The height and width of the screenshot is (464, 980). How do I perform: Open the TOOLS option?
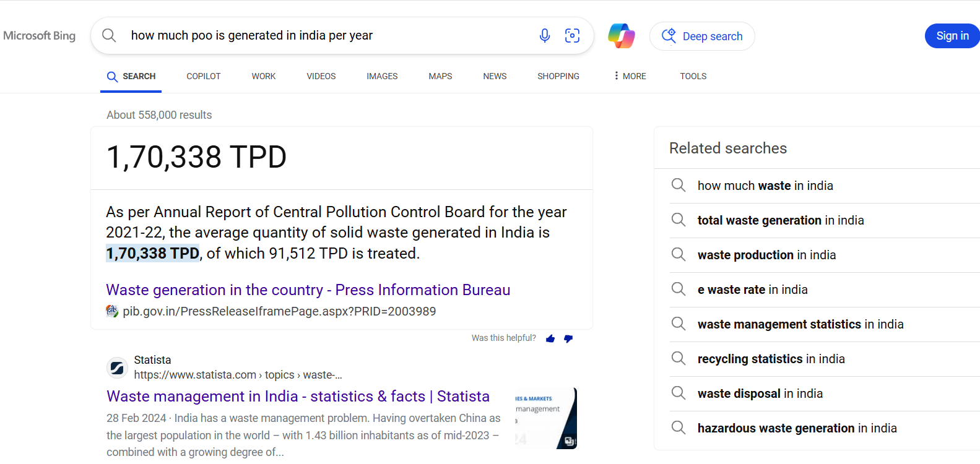693,77
